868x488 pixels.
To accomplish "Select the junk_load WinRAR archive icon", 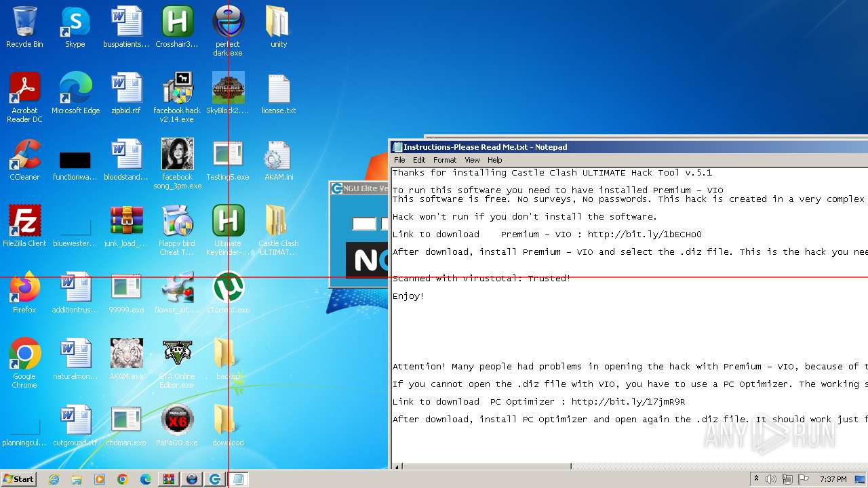I will 126,226.
